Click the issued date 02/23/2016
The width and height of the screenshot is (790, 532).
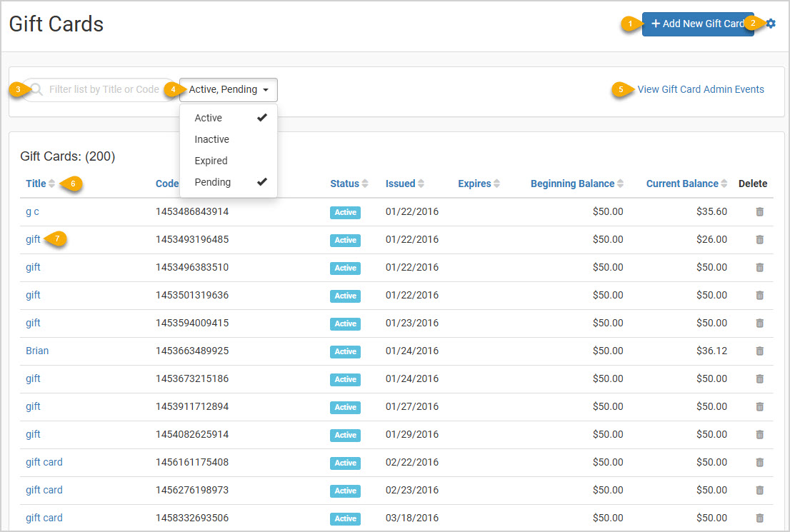click(x=412, y=490)
